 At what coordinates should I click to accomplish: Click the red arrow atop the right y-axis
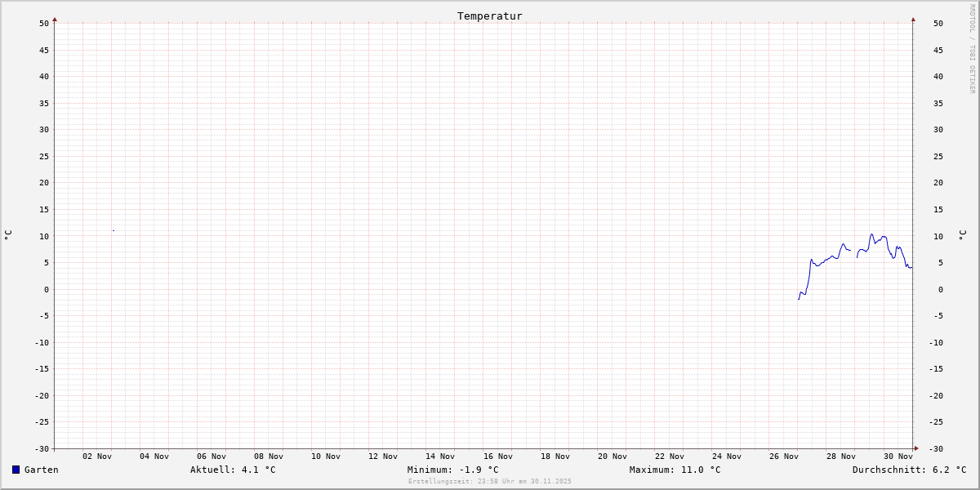click(913, 19)
